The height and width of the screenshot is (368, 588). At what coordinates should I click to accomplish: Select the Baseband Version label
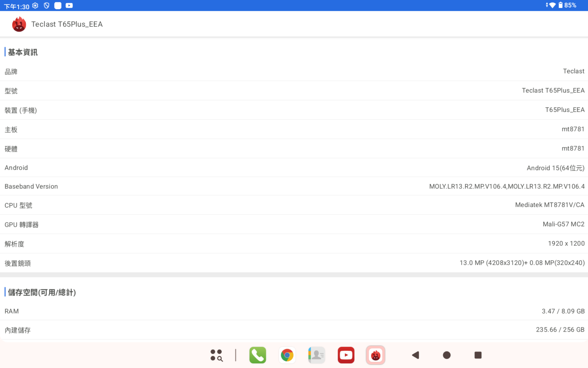[31, 187]
